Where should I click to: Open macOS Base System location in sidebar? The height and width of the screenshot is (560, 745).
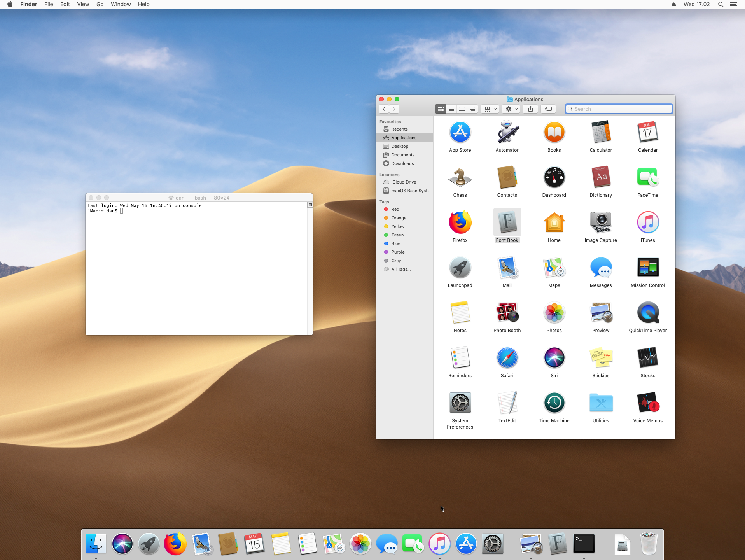pyautogui.click(x=404, y=191)
